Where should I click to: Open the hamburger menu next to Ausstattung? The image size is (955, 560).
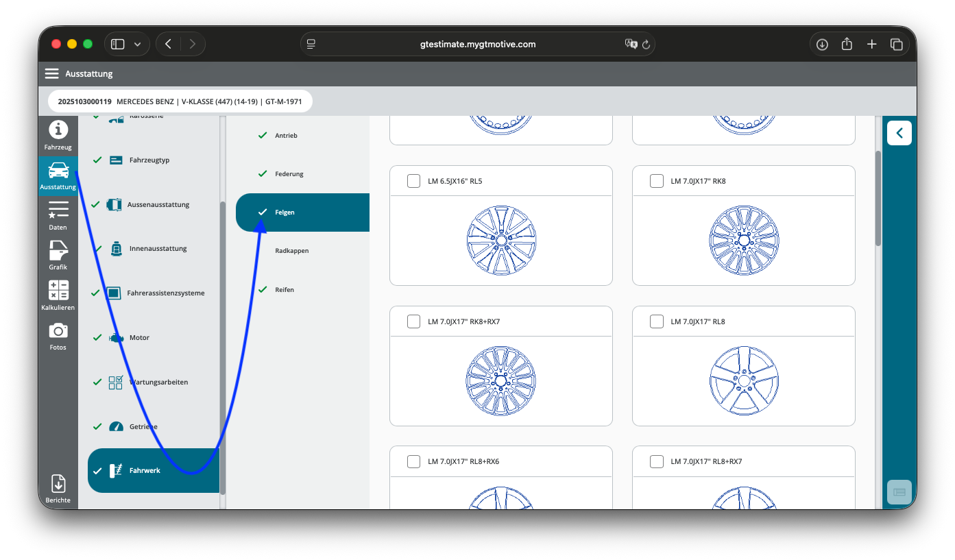(x=51, y=73)
